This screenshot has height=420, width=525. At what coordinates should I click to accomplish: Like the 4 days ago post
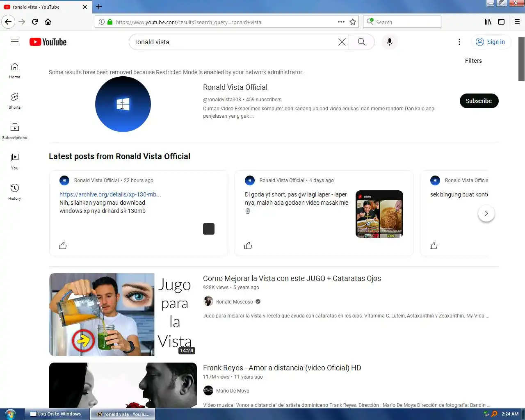point(248,246)
